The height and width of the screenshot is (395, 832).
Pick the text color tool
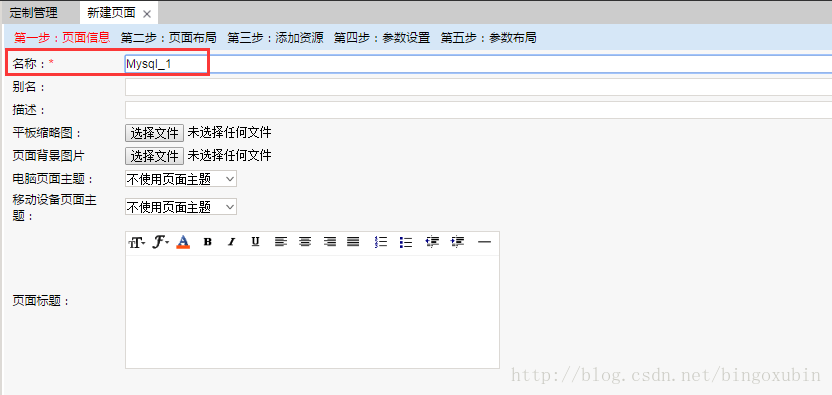tap(183, 243)
